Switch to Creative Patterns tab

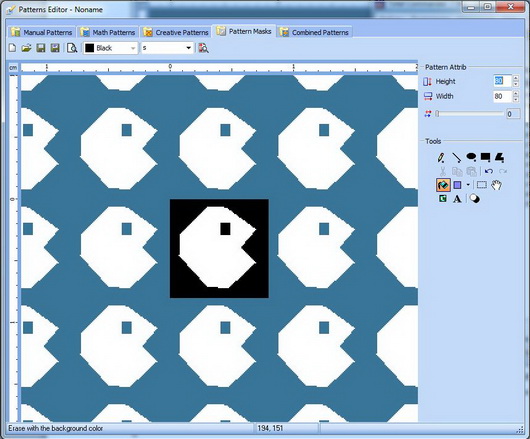pos(176,32)
